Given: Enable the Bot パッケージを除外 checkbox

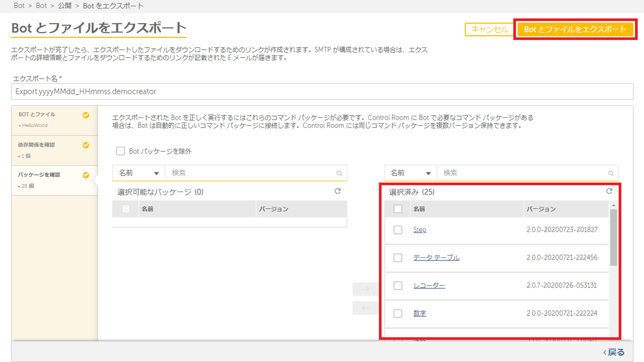Looking at the screenshot, I should pos(121,151).
